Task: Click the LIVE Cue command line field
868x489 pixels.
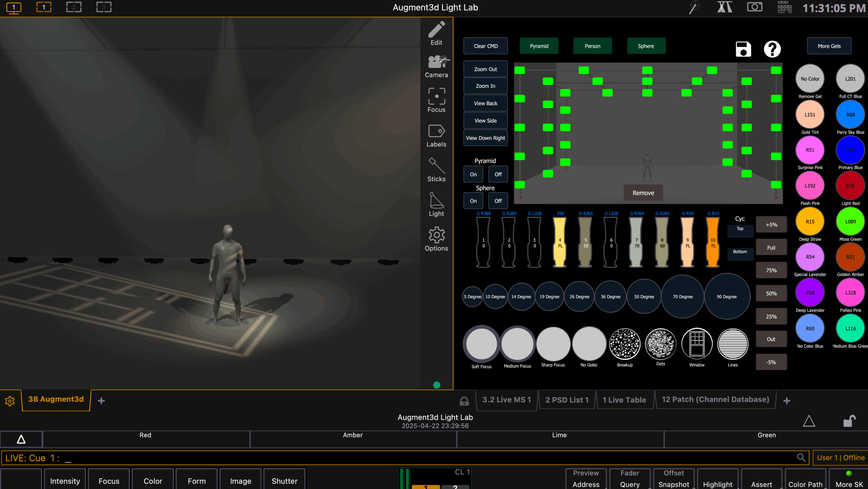Action: [400, 458]
